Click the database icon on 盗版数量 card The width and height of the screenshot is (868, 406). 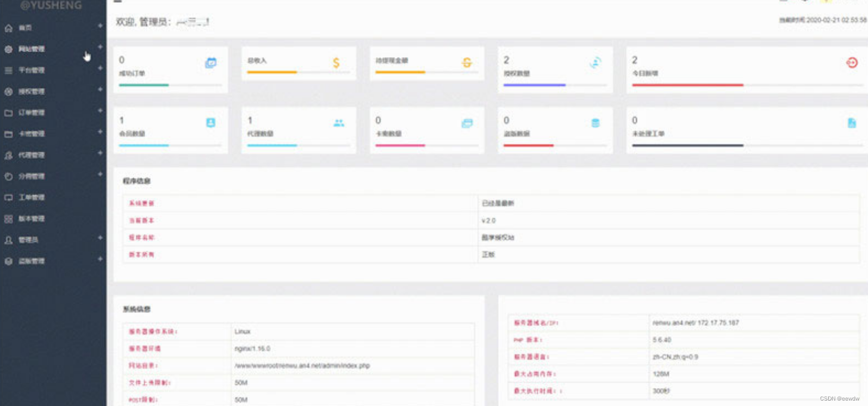point(596,123)
